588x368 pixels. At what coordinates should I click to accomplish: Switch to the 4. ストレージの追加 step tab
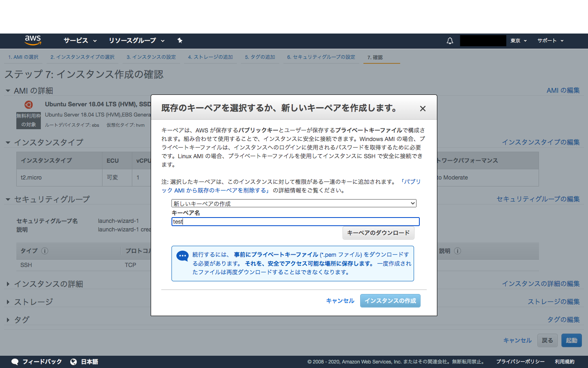210,57
